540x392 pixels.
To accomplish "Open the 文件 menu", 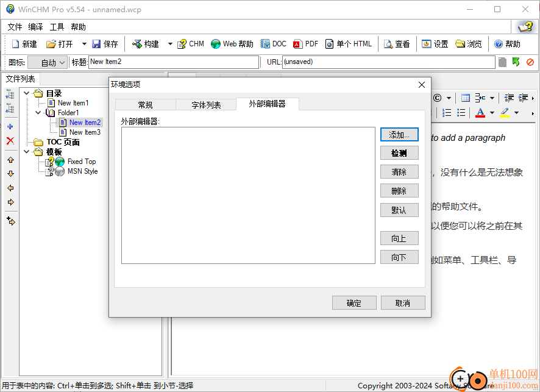I will pos(15,27).
